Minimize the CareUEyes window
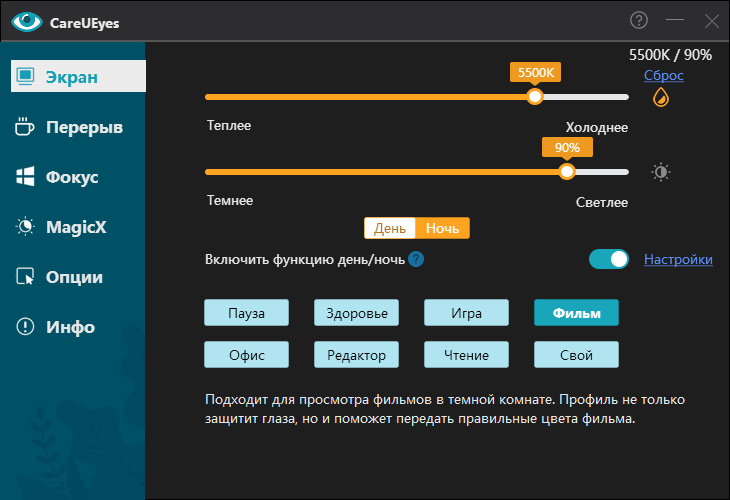Screen dimensions: 730x500 click(x=675, y=20)
